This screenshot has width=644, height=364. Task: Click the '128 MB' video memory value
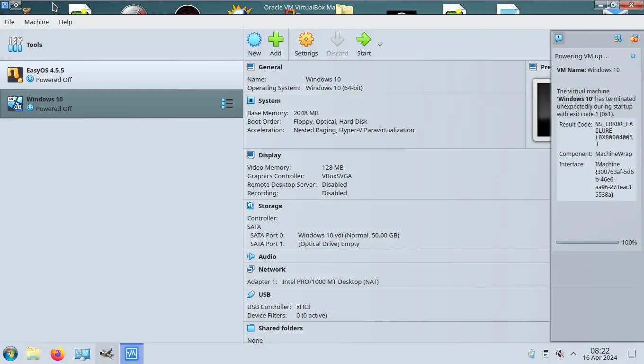click(332, 167)
